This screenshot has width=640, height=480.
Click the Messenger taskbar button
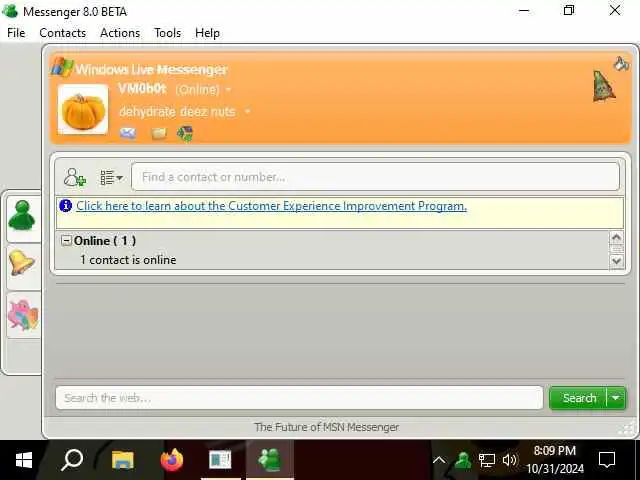coord(270,460)
